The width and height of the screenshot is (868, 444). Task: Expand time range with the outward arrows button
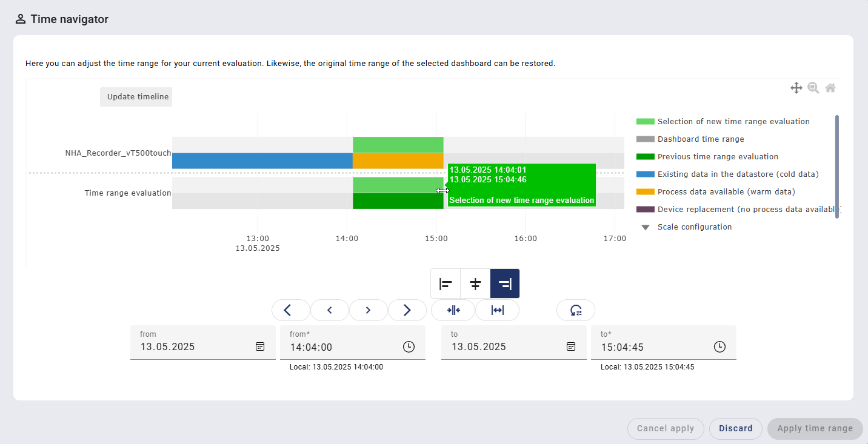click(x=497, y=310)
